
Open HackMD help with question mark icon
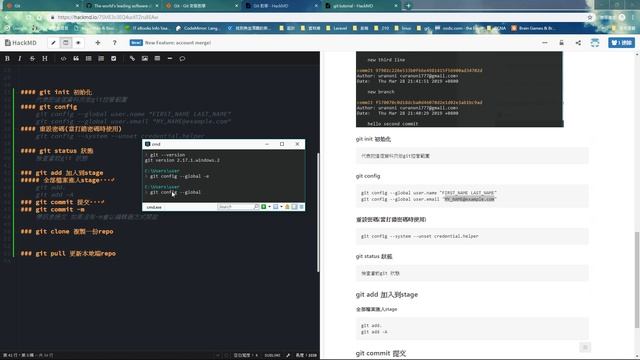[x=114, y=43]
